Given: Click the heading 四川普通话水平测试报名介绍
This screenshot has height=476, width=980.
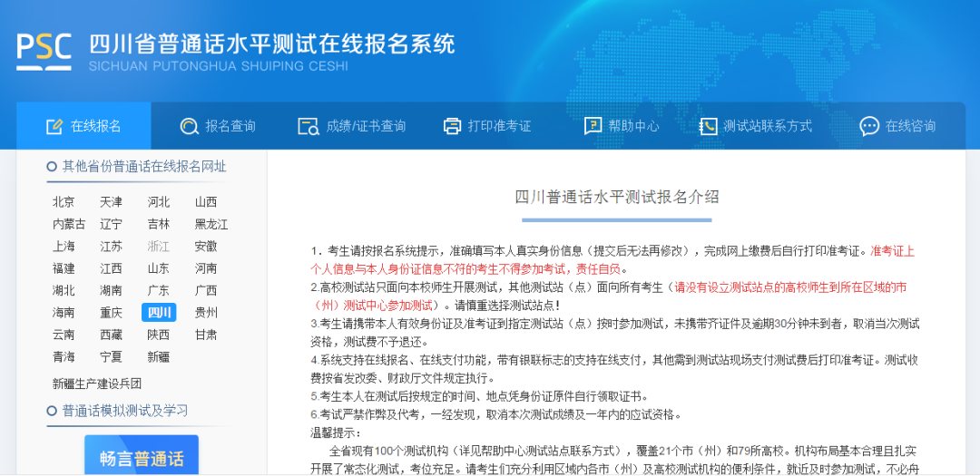Looking at the screenshot, I should (617, 198).
